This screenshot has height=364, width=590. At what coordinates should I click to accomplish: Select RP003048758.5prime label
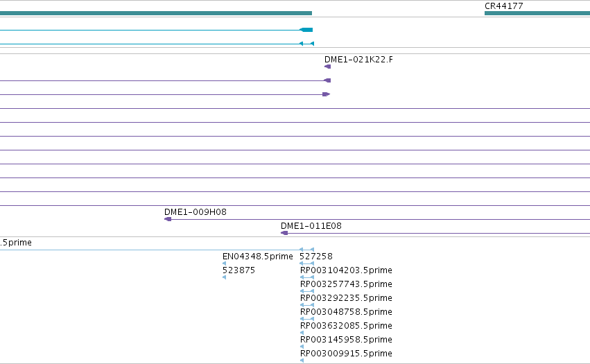tap(346, 312)
